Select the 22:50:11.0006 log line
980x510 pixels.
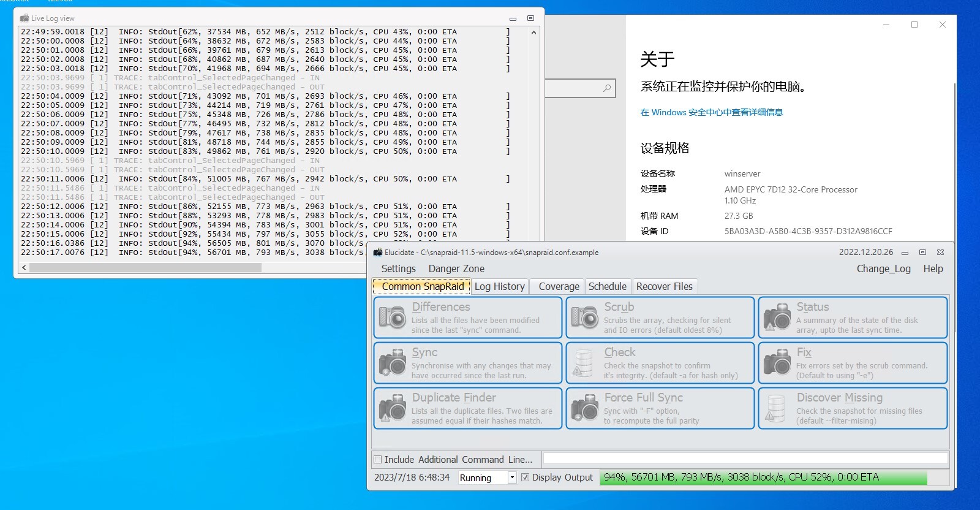265,179
